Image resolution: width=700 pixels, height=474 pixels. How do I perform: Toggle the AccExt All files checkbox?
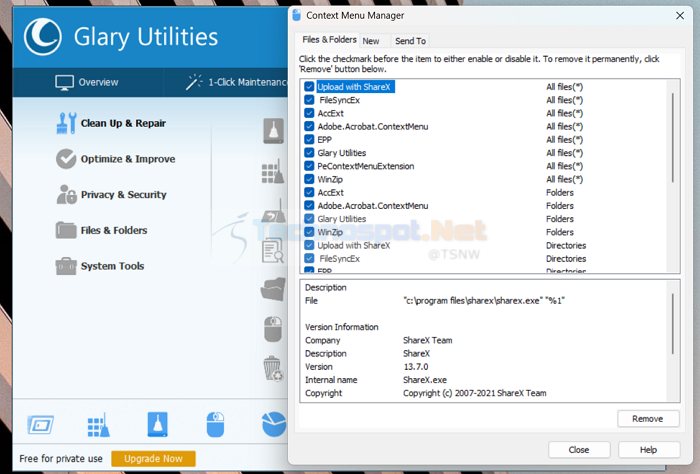pyautogui.click(x=309, y=113)
